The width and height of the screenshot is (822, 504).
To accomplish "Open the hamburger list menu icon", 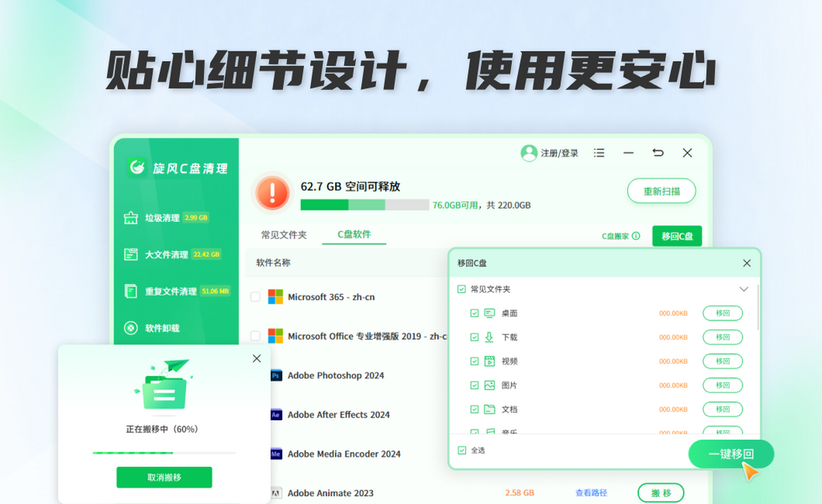I will click(x=599, y=153).
